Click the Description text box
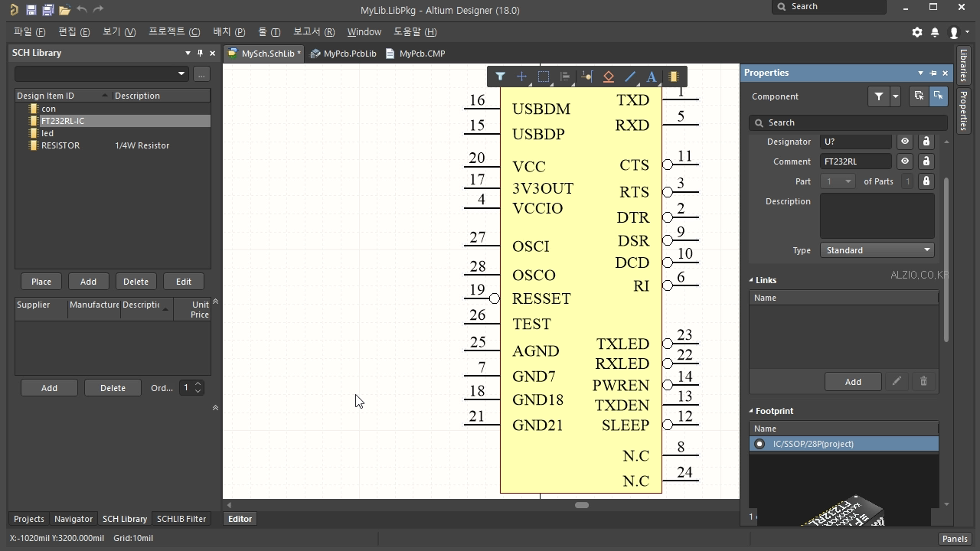 (877, 216)
